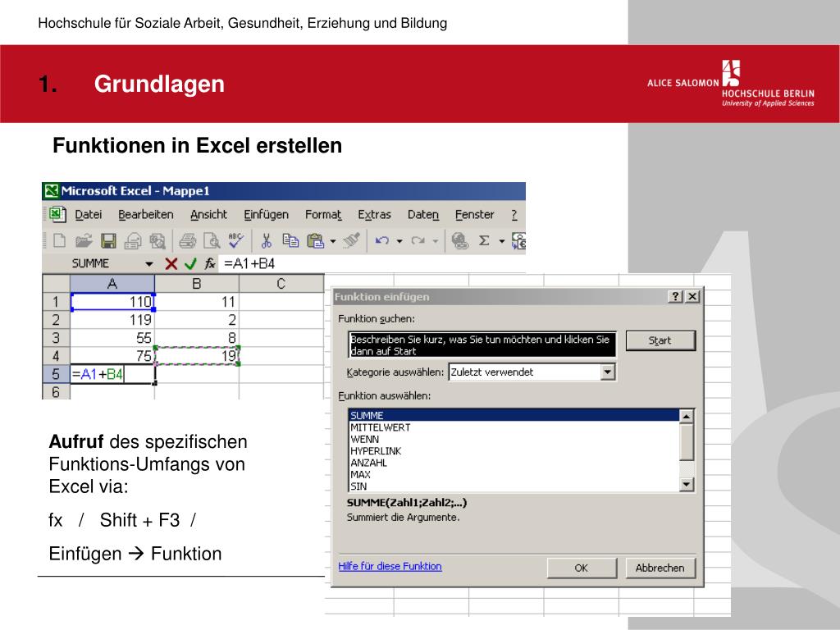Open the Einfügen menu
840x630 pixels.
tap(266, 215)
